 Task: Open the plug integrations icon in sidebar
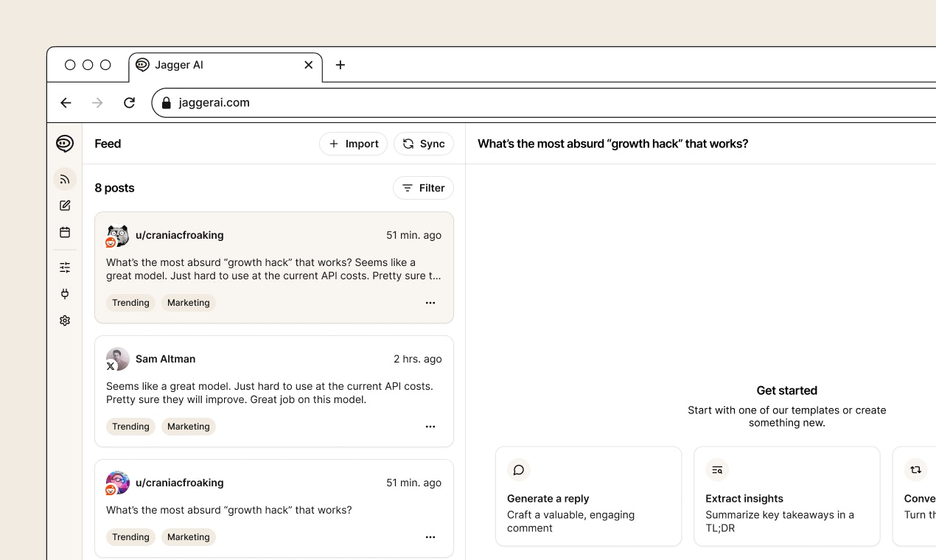(65, 294)
